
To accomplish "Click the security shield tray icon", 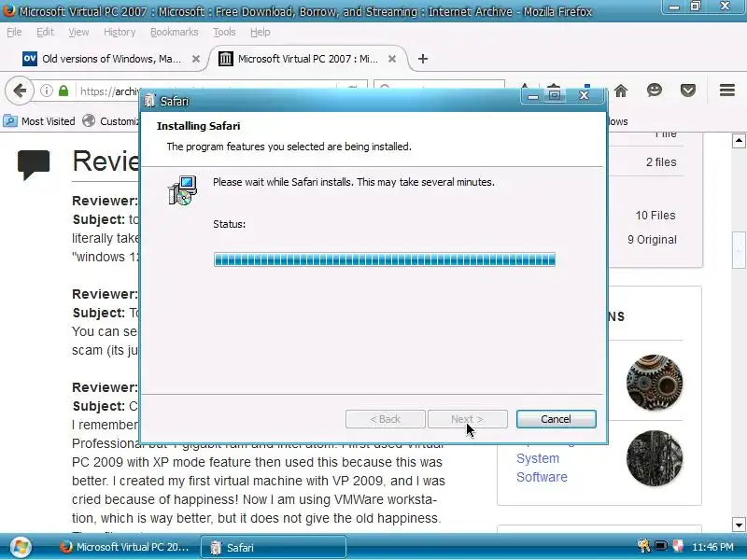I will tap(678, 546).
